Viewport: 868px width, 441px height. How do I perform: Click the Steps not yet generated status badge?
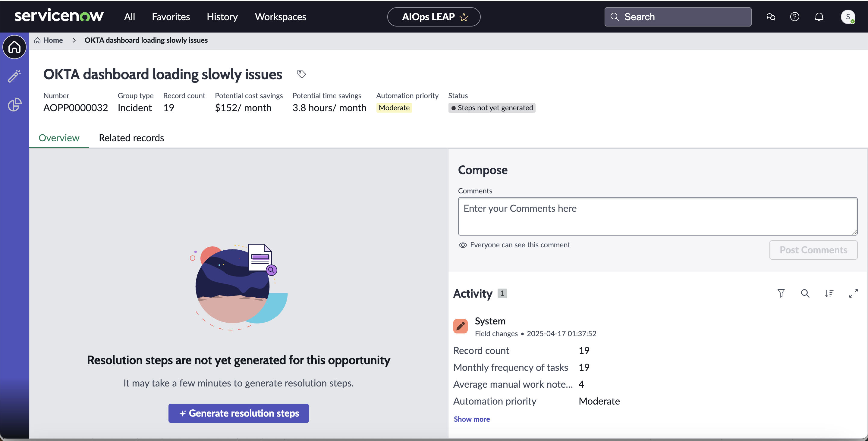(x=492, y=108)
